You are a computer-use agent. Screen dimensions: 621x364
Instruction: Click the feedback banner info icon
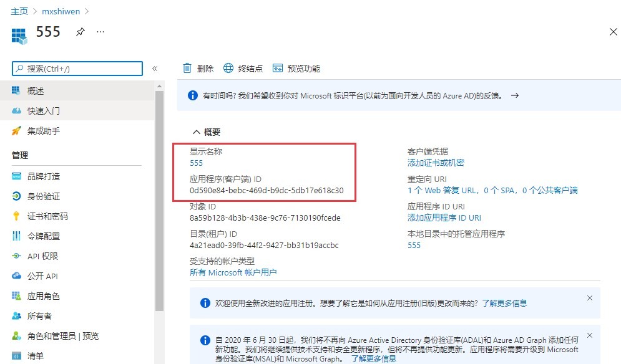click(193, 95)
